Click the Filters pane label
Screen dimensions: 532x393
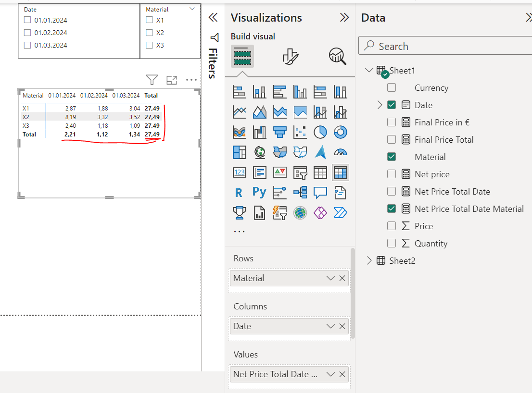213,63
